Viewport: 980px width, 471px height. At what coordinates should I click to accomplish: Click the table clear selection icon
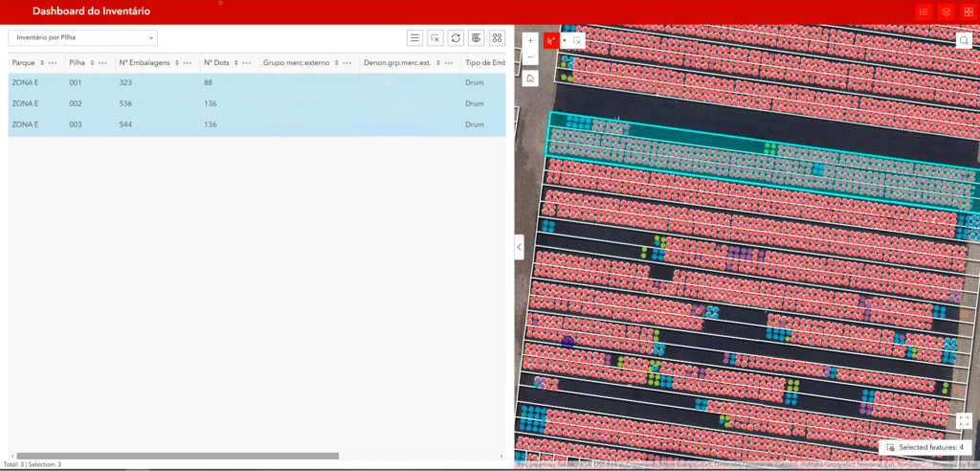[435, 38]
